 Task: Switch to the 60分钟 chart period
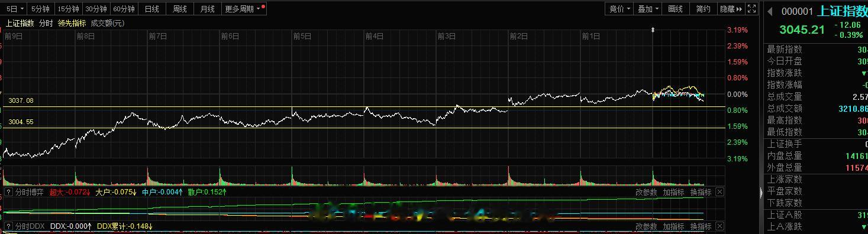(124, 9)
